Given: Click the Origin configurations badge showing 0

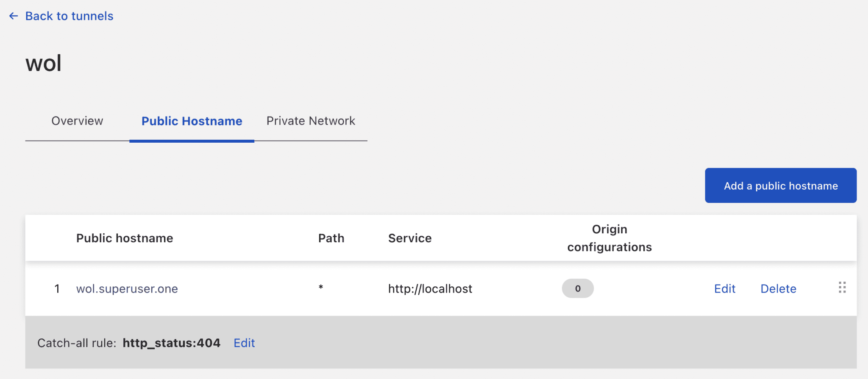Looking at the screenshot, I should point(578,288).
